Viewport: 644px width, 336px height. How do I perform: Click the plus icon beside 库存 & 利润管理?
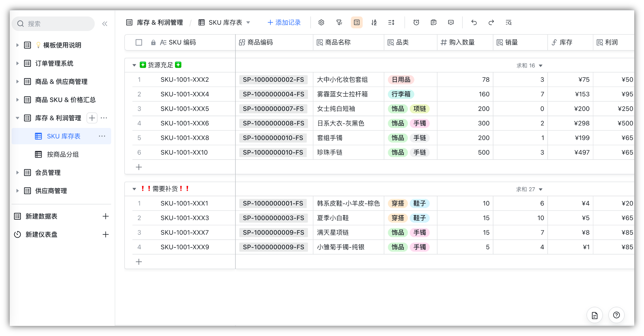point(92,118)
